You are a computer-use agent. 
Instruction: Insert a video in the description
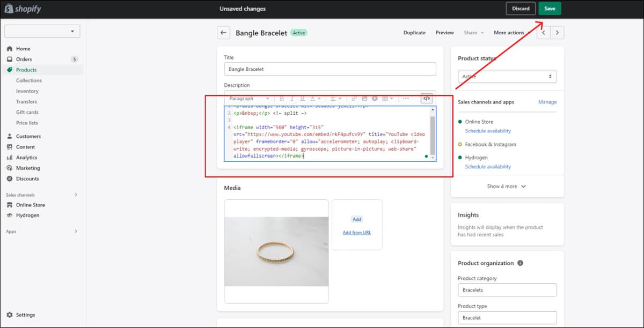[375, 99]
